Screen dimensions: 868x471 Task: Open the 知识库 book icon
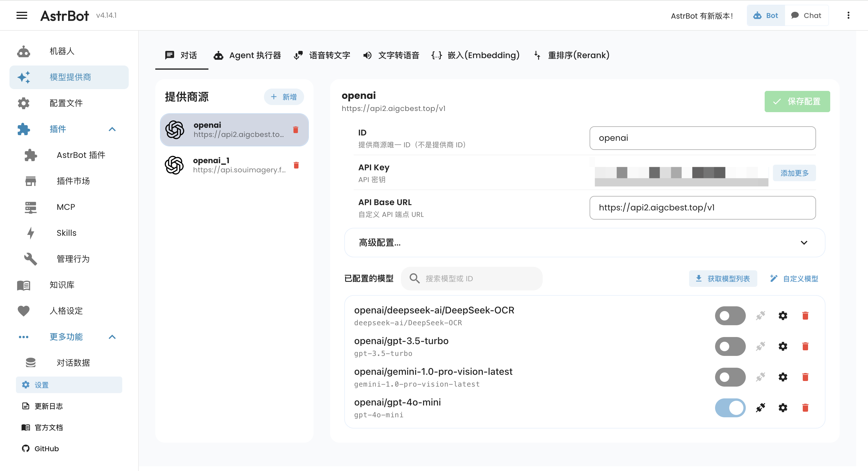pyautogui.click(x=23, y=285)
